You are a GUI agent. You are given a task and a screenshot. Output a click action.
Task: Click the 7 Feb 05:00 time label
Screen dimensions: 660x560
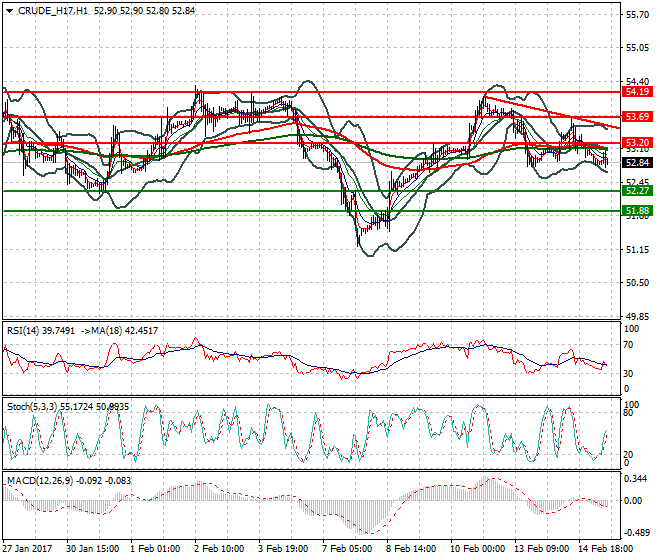[x=347, y=549]
